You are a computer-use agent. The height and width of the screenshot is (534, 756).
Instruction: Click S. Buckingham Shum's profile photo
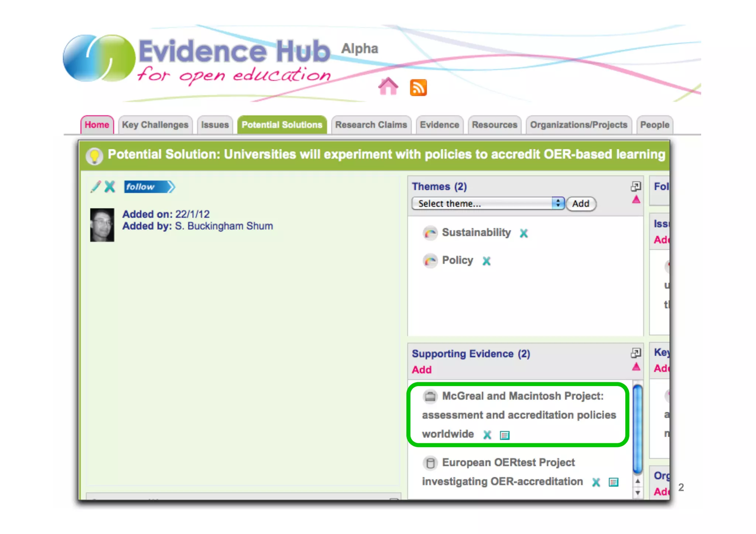click(102, 225)
